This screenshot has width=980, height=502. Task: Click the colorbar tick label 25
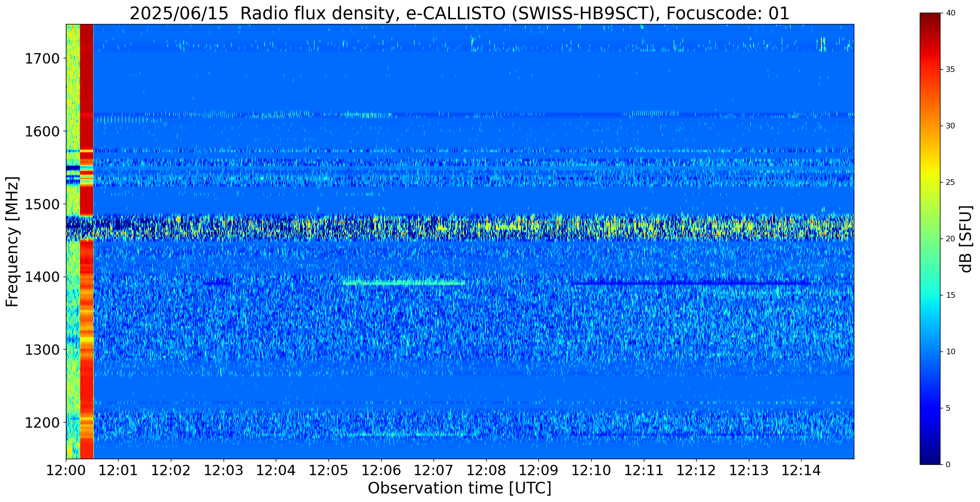(x=950, y=183)
